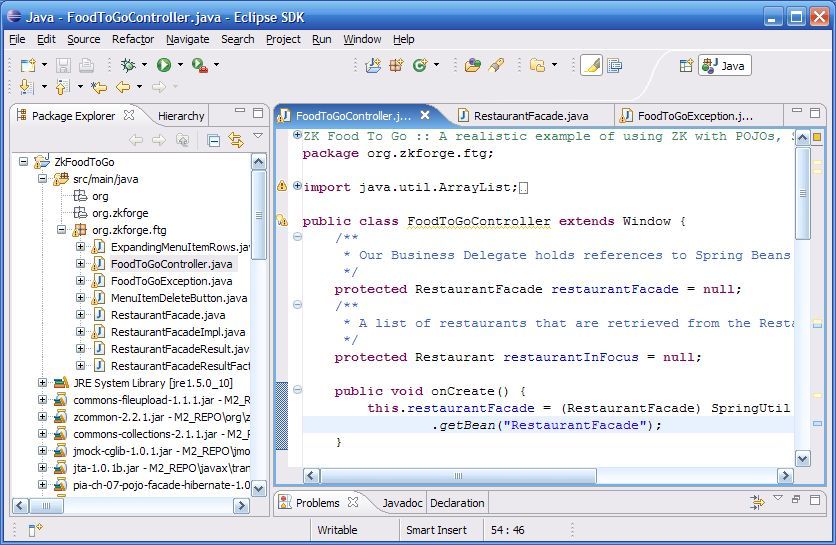The image size is (836, 545).
Task: Click the Debug bug icon in toolbar
Action: (x=128, y=65)
